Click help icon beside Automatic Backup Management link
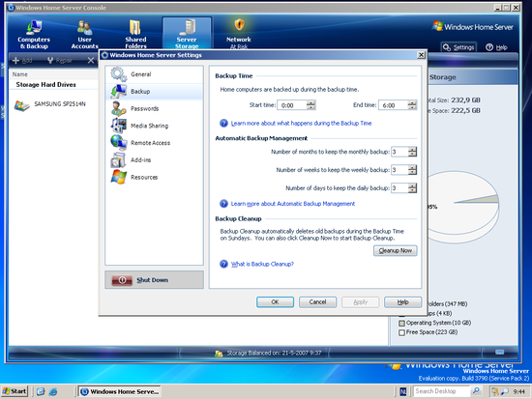 pos(223,204)
